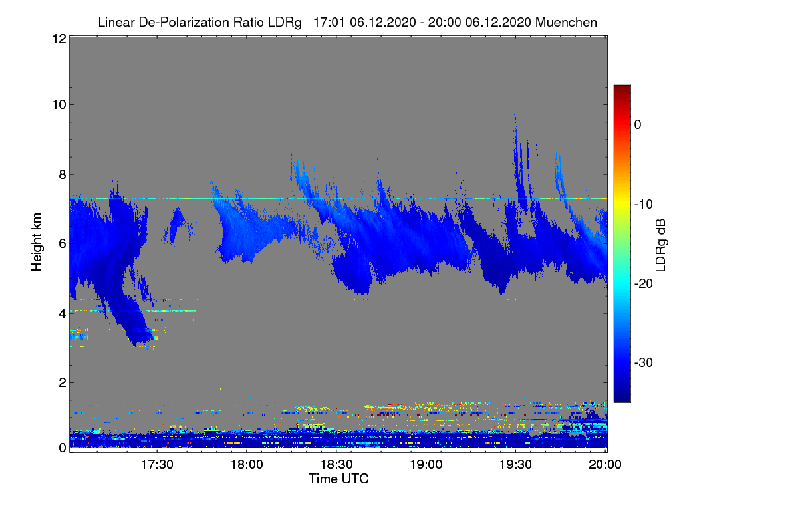Image resolution: width=798 pixels, height=532 pixels.
Task: Click the 'LDRg dB' colorbar label
Action: click(661, 245)
